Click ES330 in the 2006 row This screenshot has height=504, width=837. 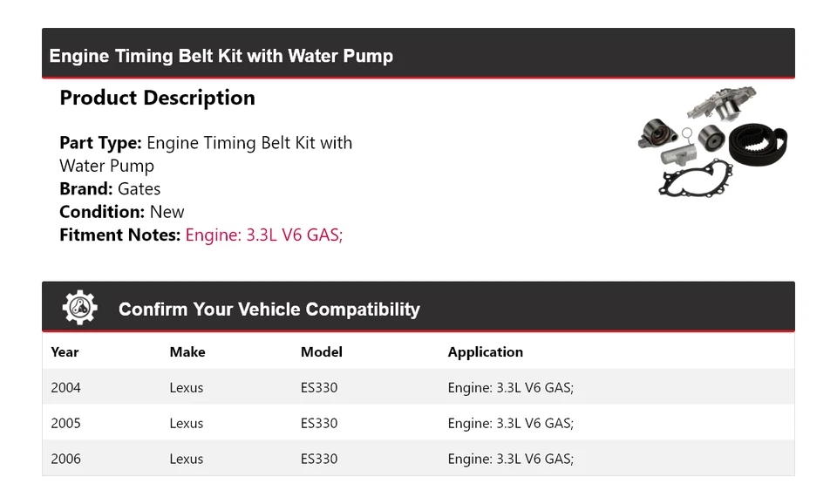coord(319,460)
